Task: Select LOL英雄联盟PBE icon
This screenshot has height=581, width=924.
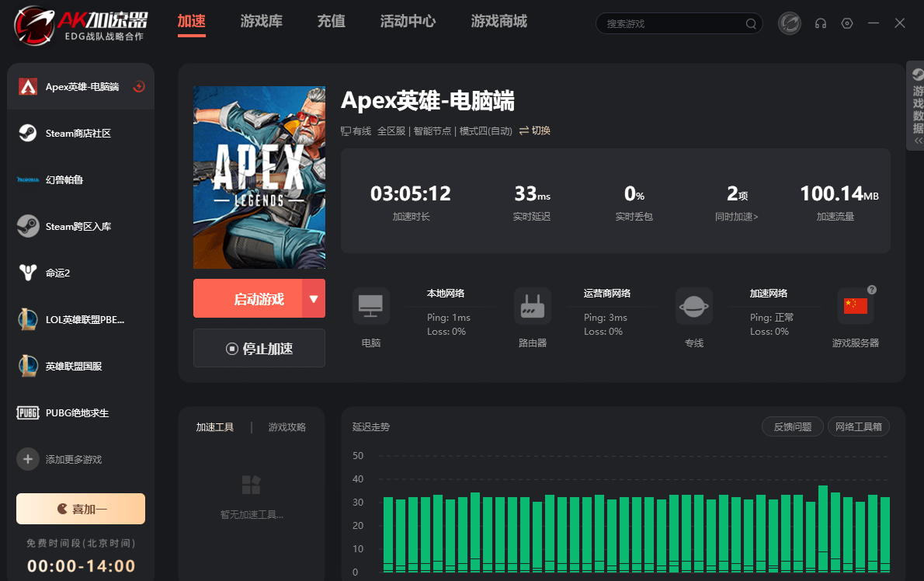Action: point(28,319)
